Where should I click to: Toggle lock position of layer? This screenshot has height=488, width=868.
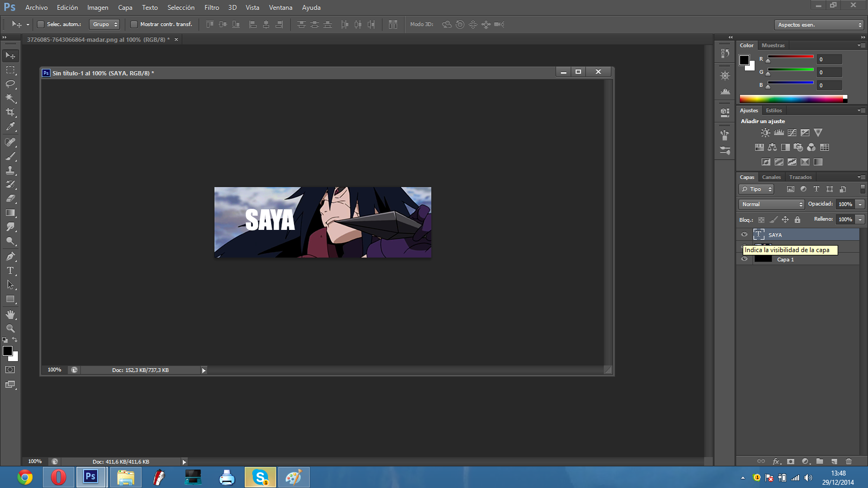pyautogui.click(x=785, y=220)
